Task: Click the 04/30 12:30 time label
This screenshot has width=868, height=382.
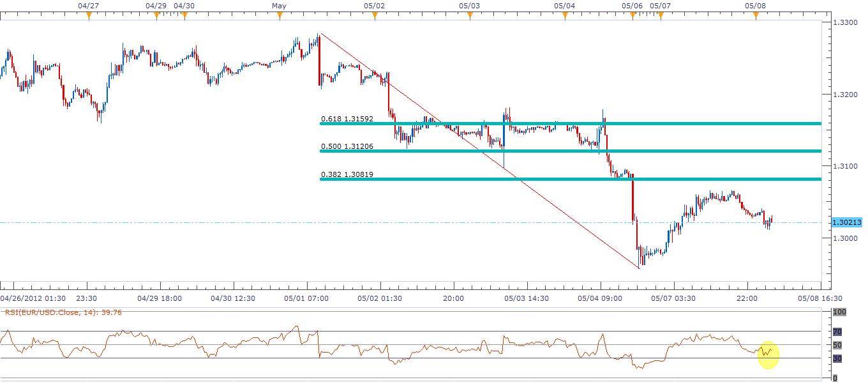Action: tap(234, 298)
